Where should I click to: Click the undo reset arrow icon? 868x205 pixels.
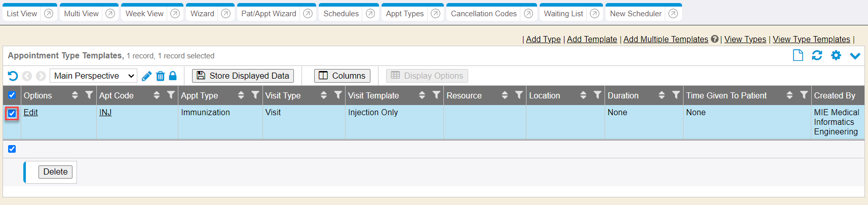click(13, 76)
